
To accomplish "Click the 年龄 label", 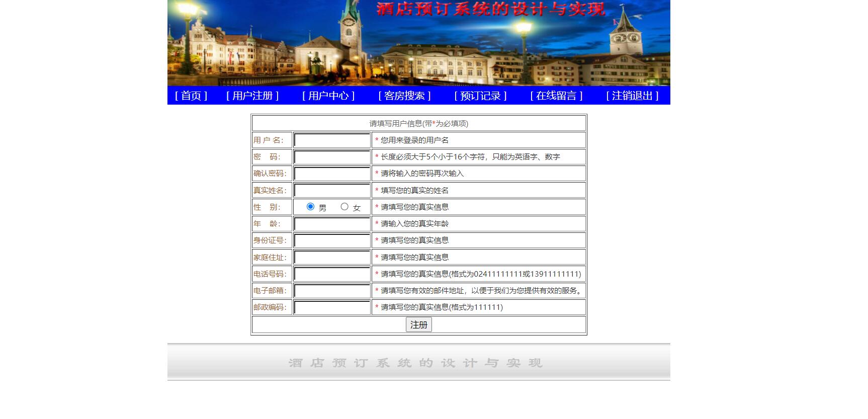I will pos(267,224).
